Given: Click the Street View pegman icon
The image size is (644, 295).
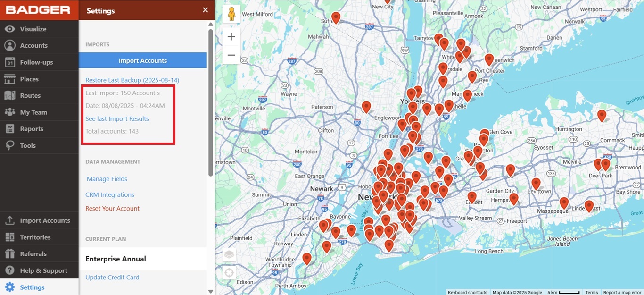Looking at the screenshot, I should 231,14.
